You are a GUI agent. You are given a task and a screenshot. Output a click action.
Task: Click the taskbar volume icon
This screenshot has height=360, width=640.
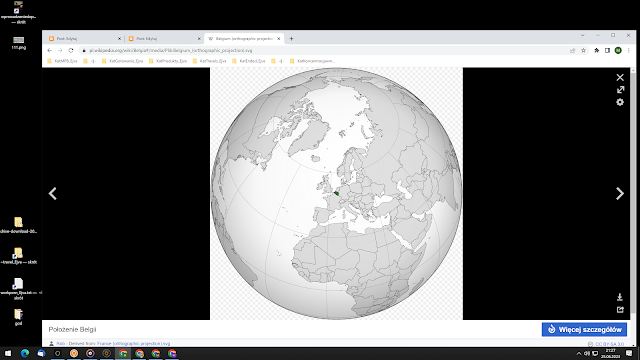(587, 353)
